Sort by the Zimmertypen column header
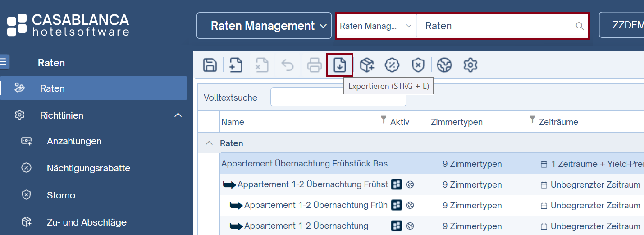Viewport: 644px width, 235px height. 457,122
